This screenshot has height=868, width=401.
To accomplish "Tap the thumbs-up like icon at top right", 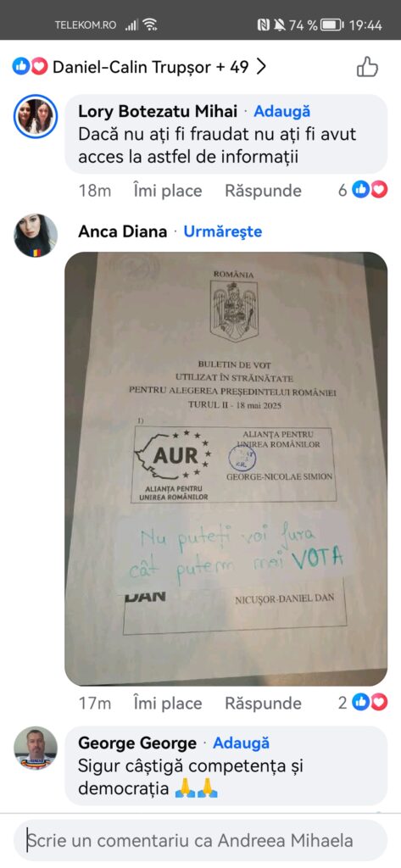I will point(367,67).
